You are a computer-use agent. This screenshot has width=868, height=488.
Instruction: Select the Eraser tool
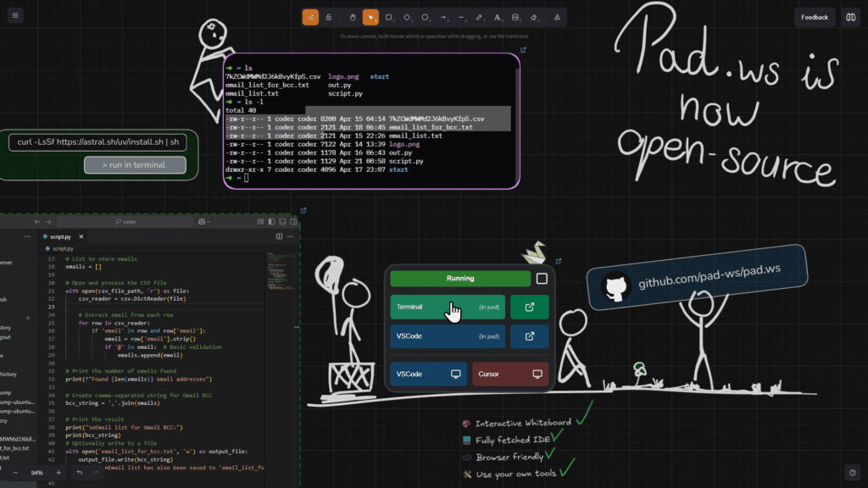pos(533,17)
